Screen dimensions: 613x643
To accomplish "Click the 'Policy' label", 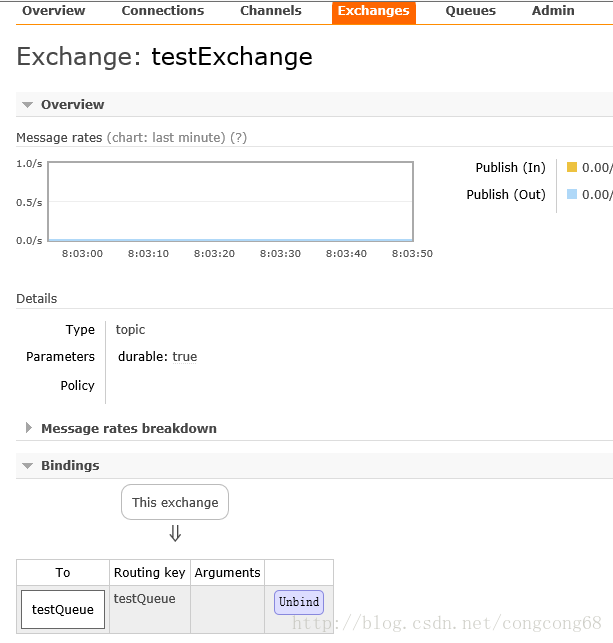I will (x=77, y=385).
